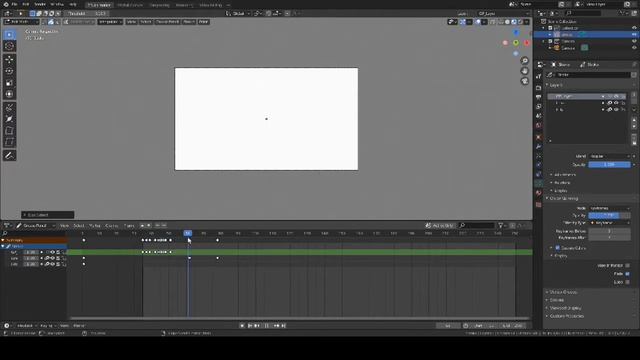Open the Edit menu

26,4
